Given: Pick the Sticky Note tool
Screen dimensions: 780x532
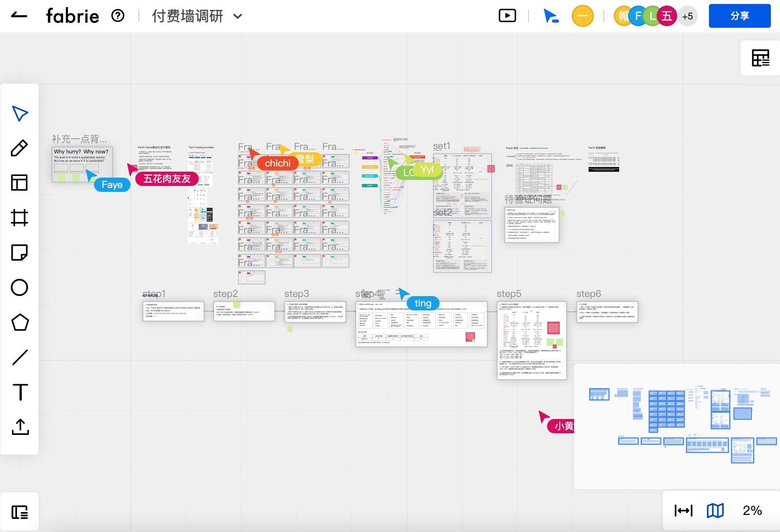Looking at the screenshot, I should 19,253.
